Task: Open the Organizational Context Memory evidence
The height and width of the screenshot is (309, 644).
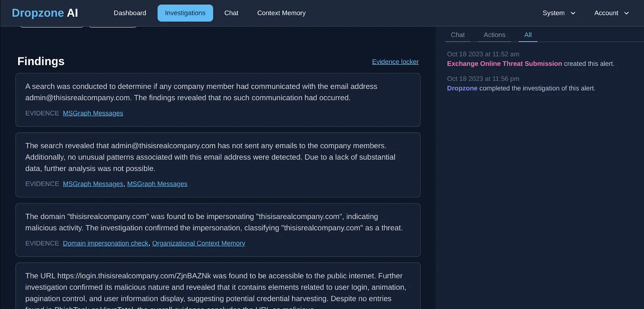Action: 198,243
